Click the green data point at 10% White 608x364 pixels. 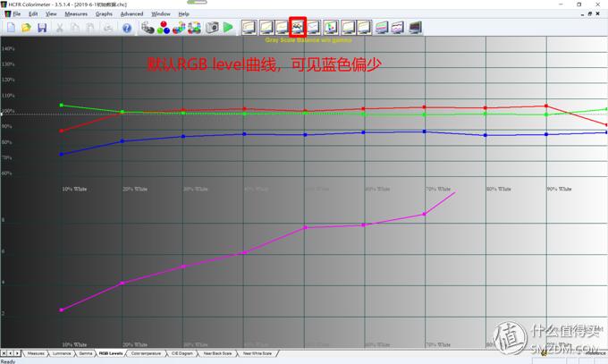(x=62, y=106)
